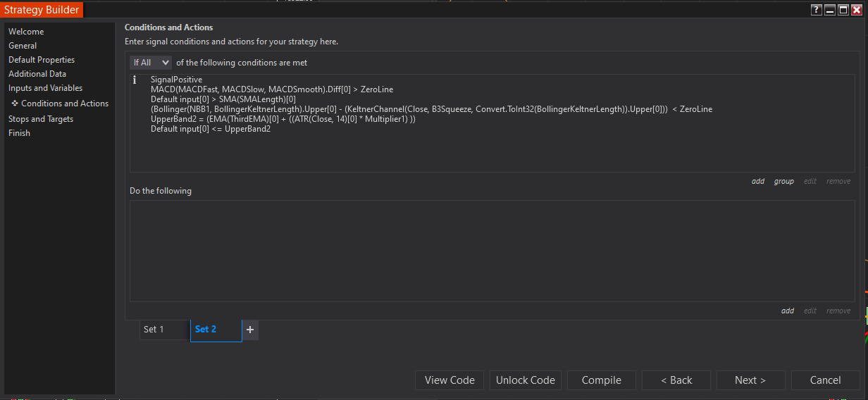Image resolution: width=868 pixels, height=400 pixels.
Task: Click the info icon beside SignalPositive
Action: [135, 80]
